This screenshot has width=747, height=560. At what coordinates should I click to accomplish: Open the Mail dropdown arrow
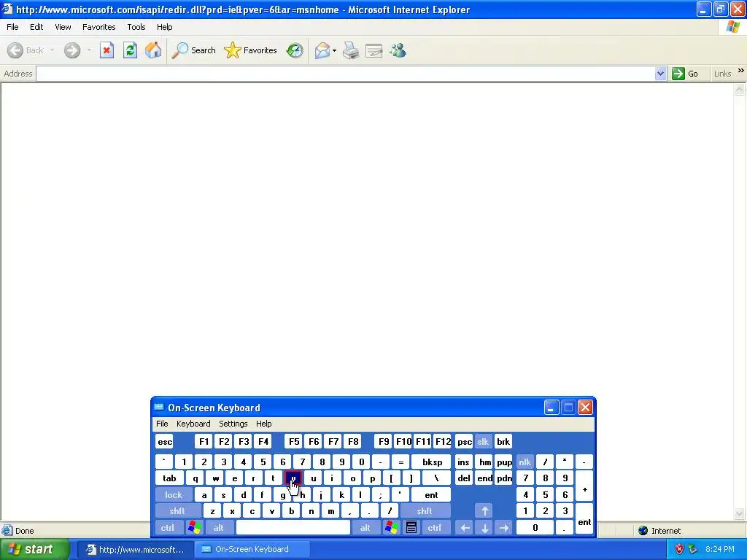[334, 50]
